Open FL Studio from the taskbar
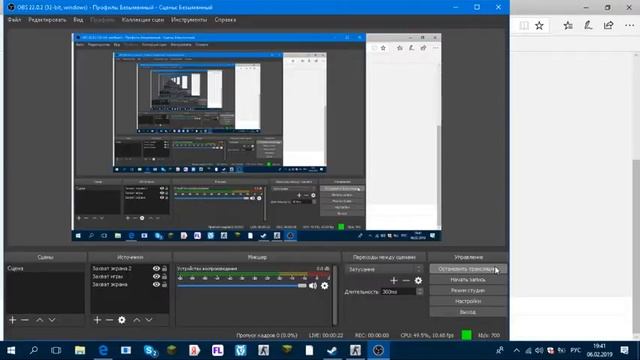Viewport: 640px width, 360px height. (x=218, y=351)
